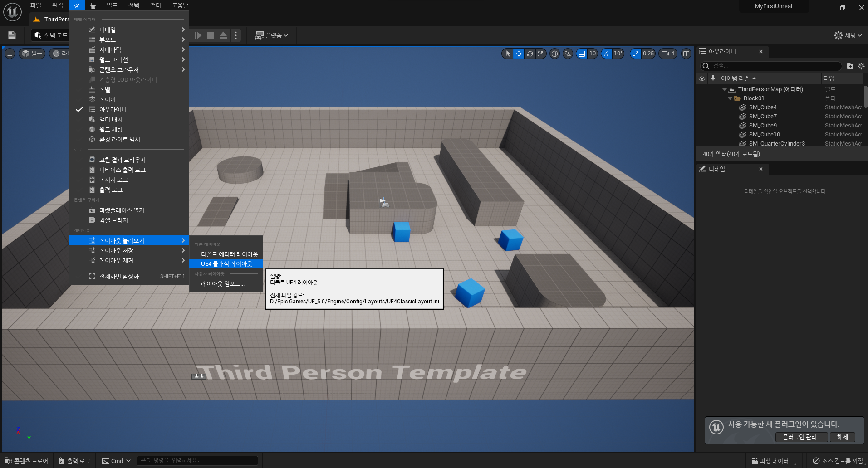The height and width of the screenshot is (468, 868).
Task: Click the Perspective view mode button
Action: (x=32, y=54)
